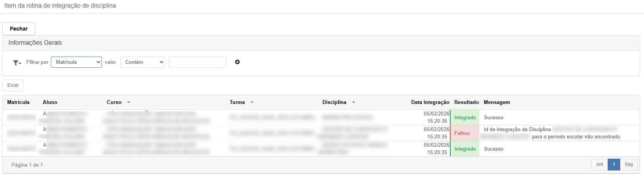Image resolution: width=644 pixels, height=177 pixels.
Task: Open the Disciplina column filter arrow
Action: pyautogui.click(x=353, y=102)
